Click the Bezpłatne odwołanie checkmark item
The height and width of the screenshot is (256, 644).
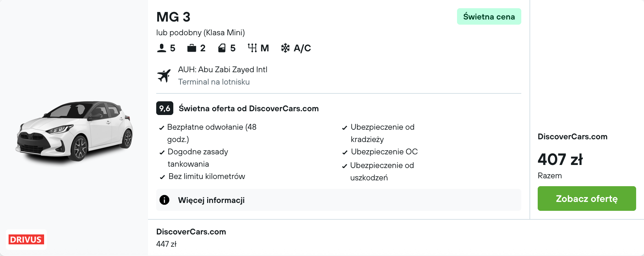(x=212, y=127)
